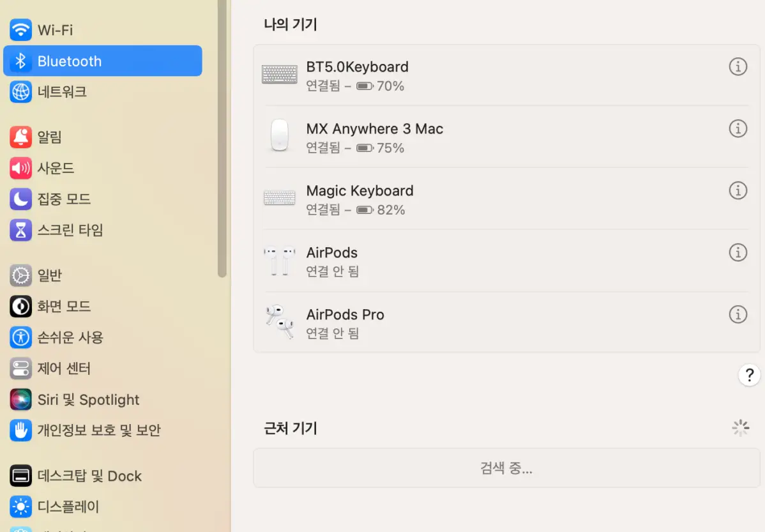
Task: Click the AirPods Pro device name
Action: 345,315
